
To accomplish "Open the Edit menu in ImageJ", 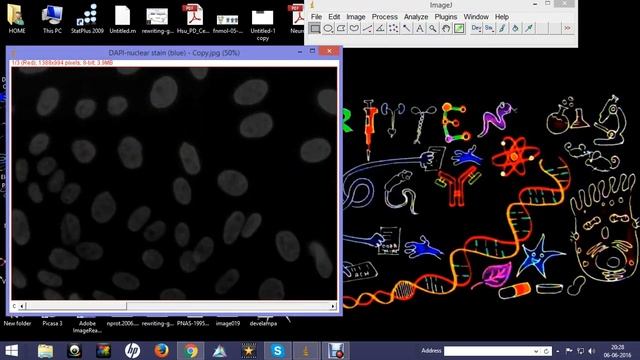I will click(334, 17).
